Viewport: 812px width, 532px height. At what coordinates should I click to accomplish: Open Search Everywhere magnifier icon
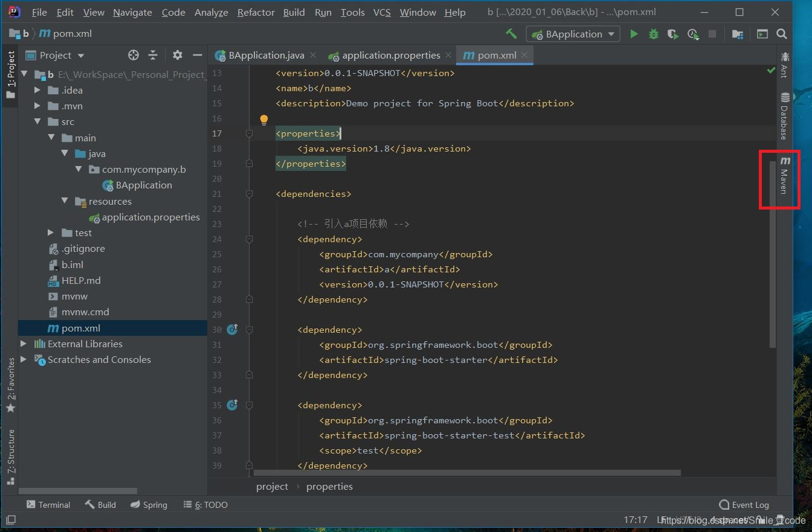[782, 34]
